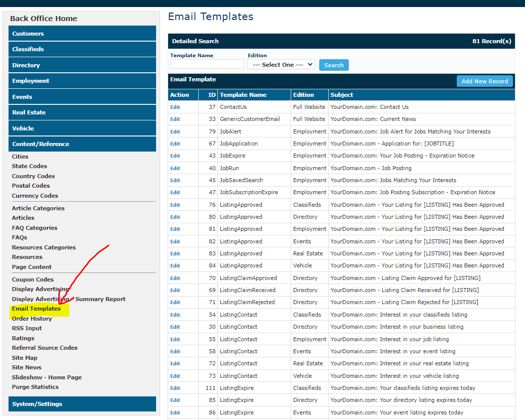
Task: Open the Email Templates sidebar link
Action: 36,309
